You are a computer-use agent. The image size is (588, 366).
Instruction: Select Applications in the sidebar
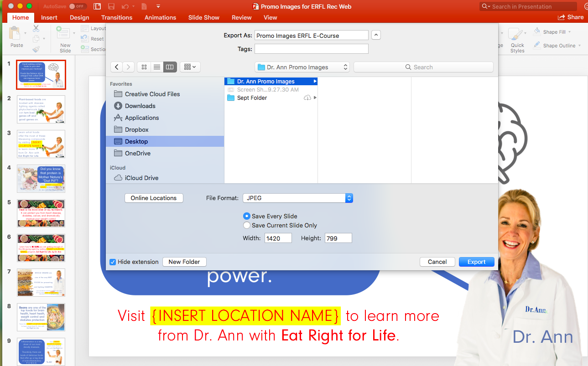[165, 118]
